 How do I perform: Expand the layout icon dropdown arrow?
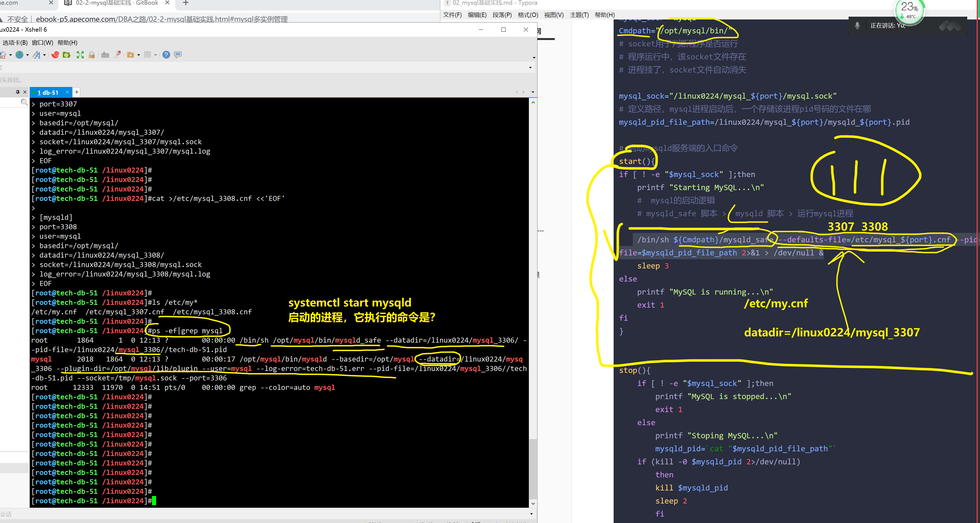156,55
